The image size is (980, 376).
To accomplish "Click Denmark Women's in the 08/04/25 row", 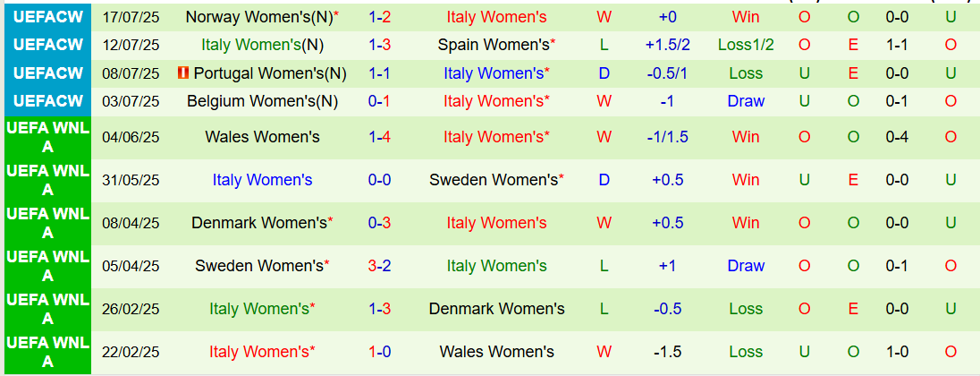I will (259, 223).
